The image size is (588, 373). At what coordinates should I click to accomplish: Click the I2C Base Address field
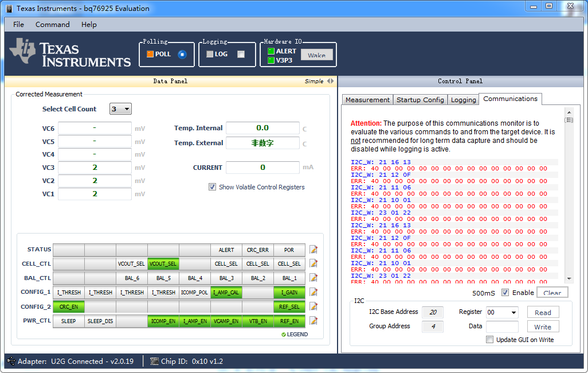tap(432, 312)
